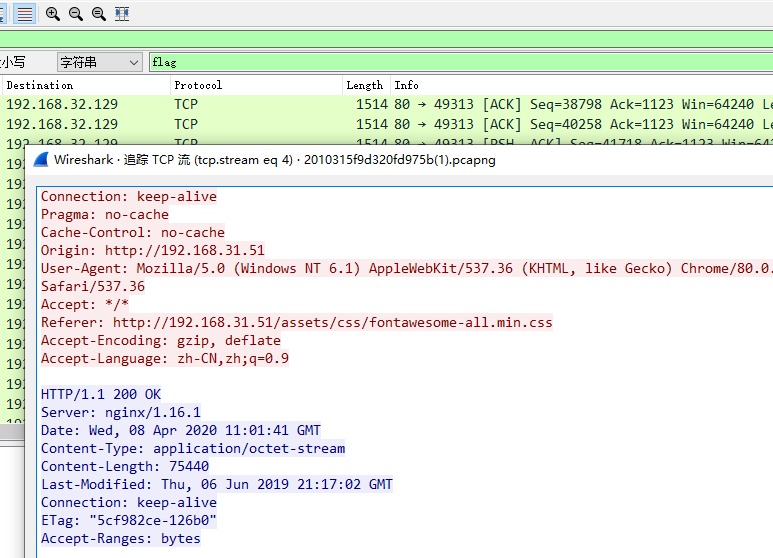Screen dimensions: 773x558
Task: Click the Length column header
Action: pos(365,86)
